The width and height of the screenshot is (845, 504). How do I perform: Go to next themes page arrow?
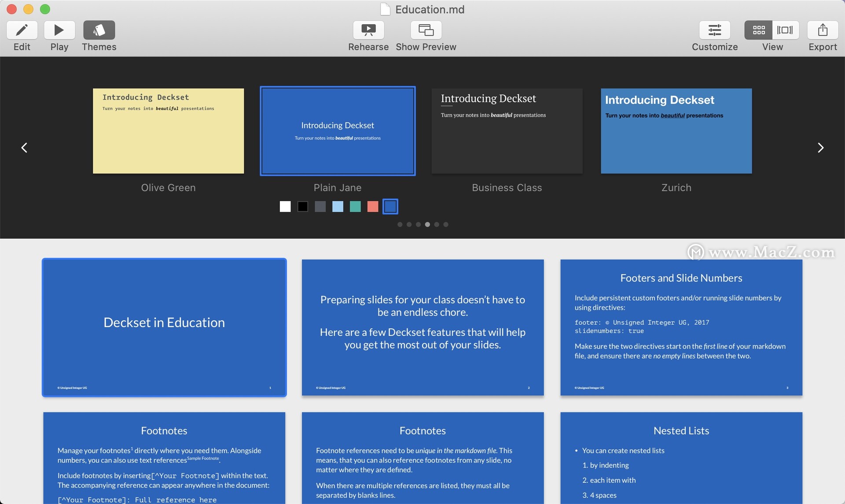(x=820, y=147)
